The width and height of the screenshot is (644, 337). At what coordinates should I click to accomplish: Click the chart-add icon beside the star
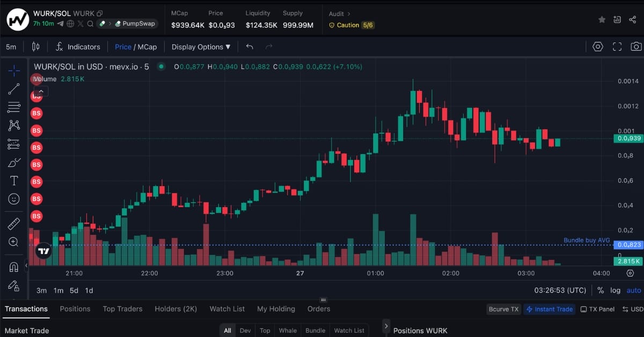tap(617, 19)
